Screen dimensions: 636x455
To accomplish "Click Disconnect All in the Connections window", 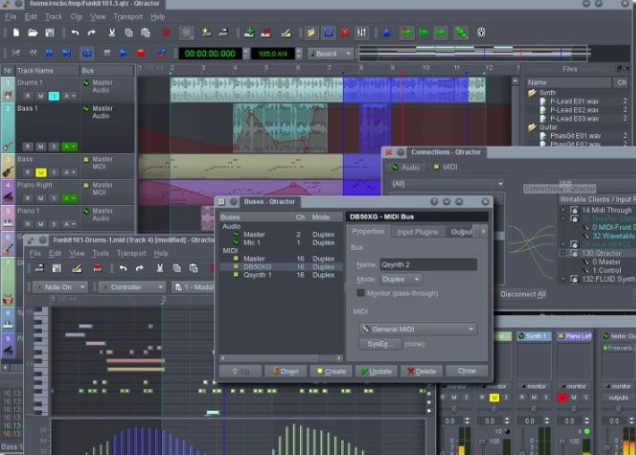I will (522, 294).
